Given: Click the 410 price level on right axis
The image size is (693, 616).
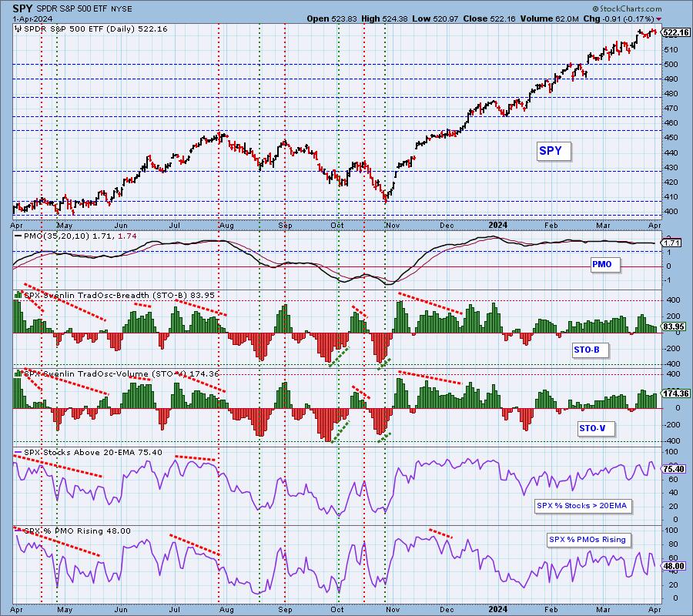Looking at the screenshot, I should [x=671, y=197].
